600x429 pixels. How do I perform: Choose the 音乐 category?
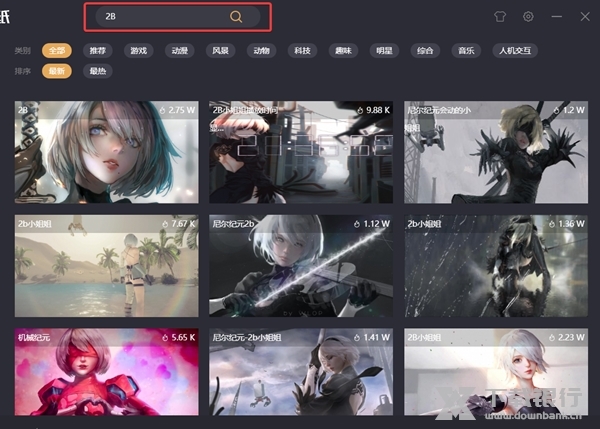466,51
